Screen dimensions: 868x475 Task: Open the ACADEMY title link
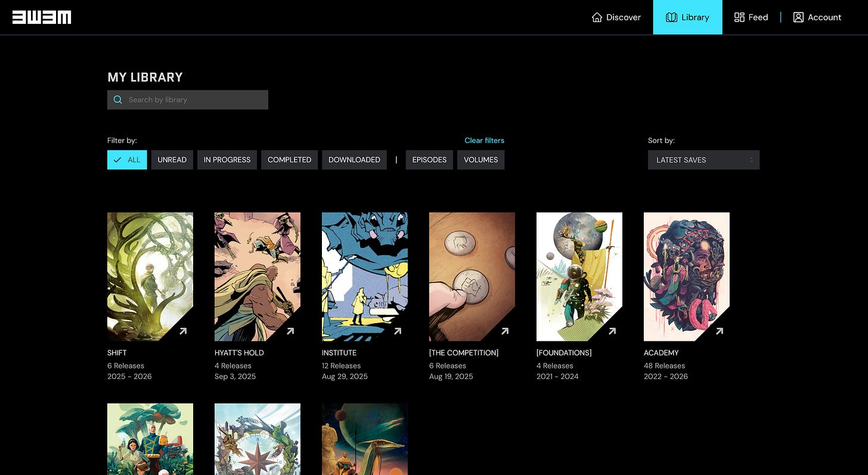pyautogui.click(x=661, y=353)
